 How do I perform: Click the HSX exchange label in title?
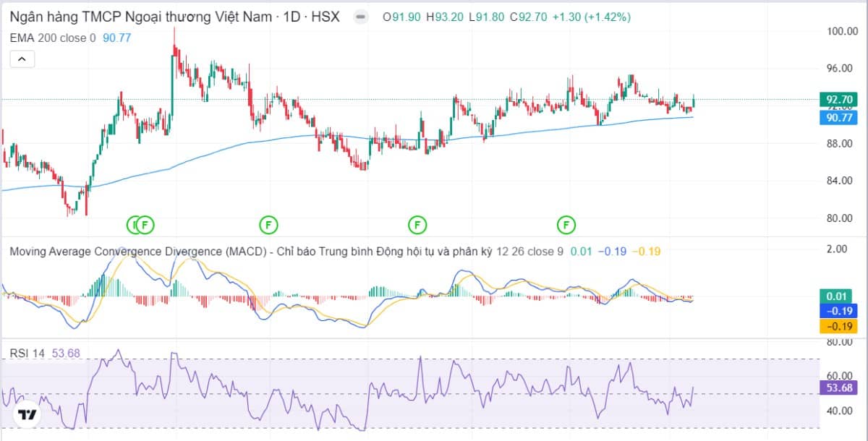click(325, 17)
